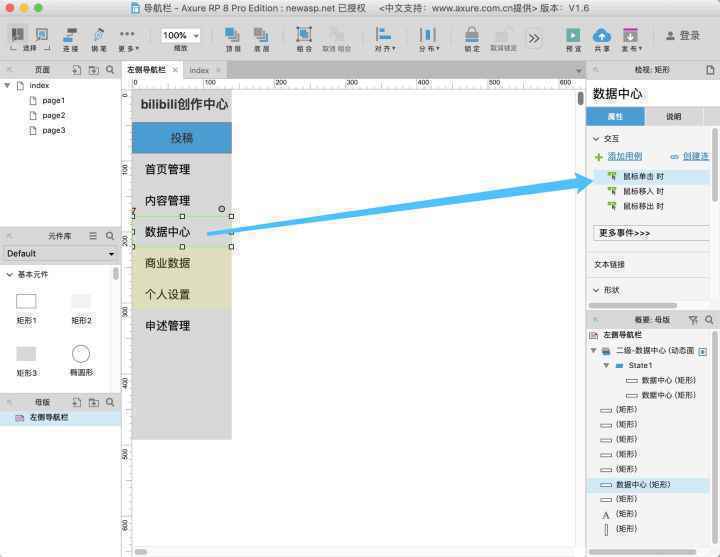This screenshot has width=720, height=557.
Task: Open the tab list dropdown arrow
Action: (x=579, y=70)
